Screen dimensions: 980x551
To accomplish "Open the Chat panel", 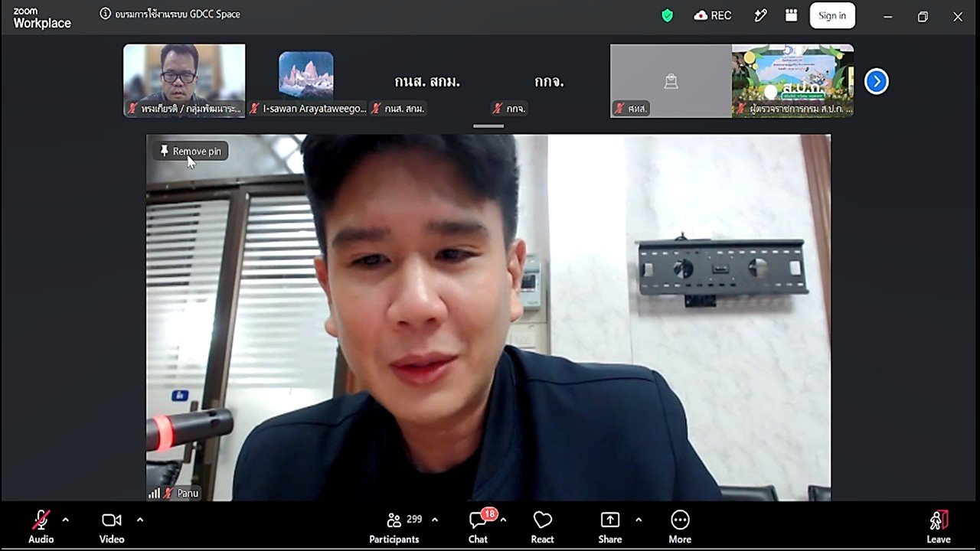I will [478, 527].
